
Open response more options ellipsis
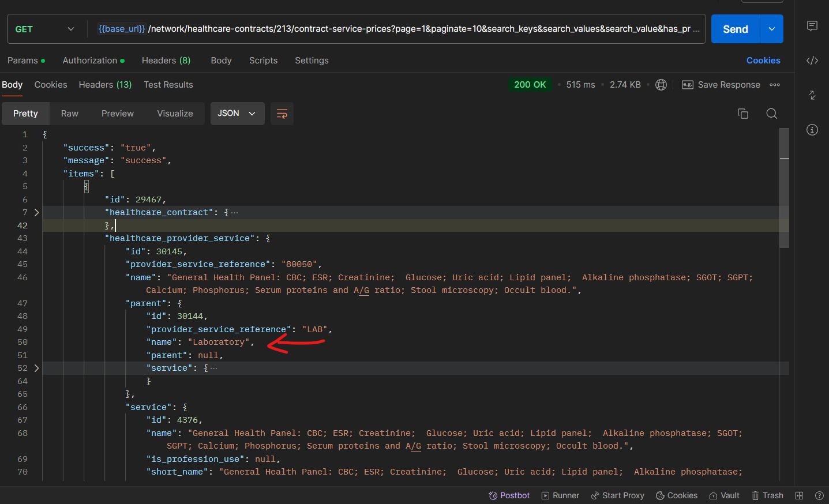(775, 85)
